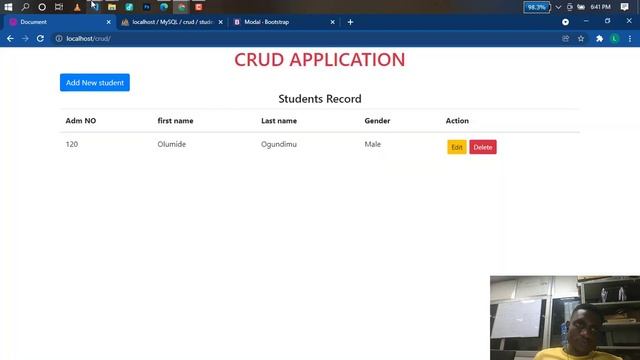Click the Last name column header
This screenshot has height=360, width=640.
(x=279, y=121)
